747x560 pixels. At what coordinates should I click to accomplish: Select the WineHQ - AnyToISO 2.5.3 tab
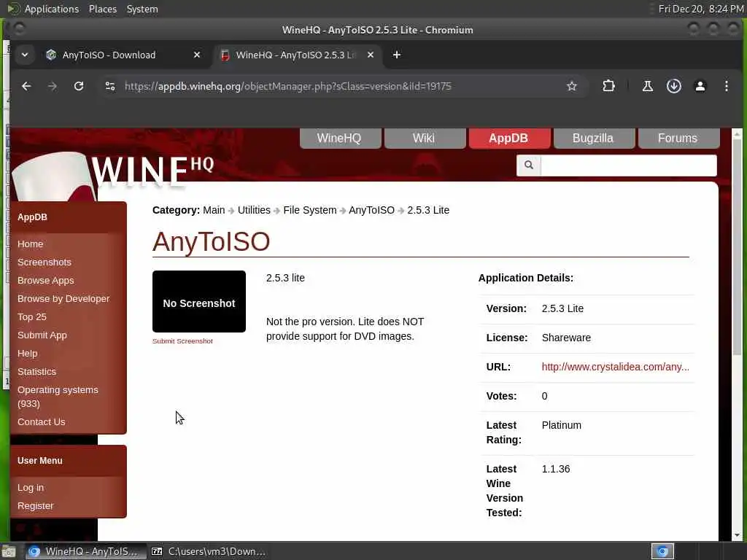tap(295, 55)
